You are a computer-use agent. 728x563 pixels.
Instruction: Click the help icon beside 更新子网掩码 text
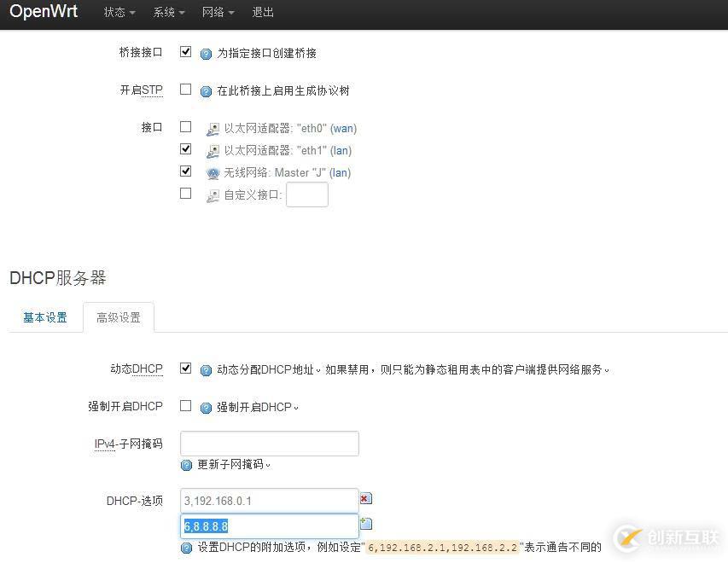[186, 464]
